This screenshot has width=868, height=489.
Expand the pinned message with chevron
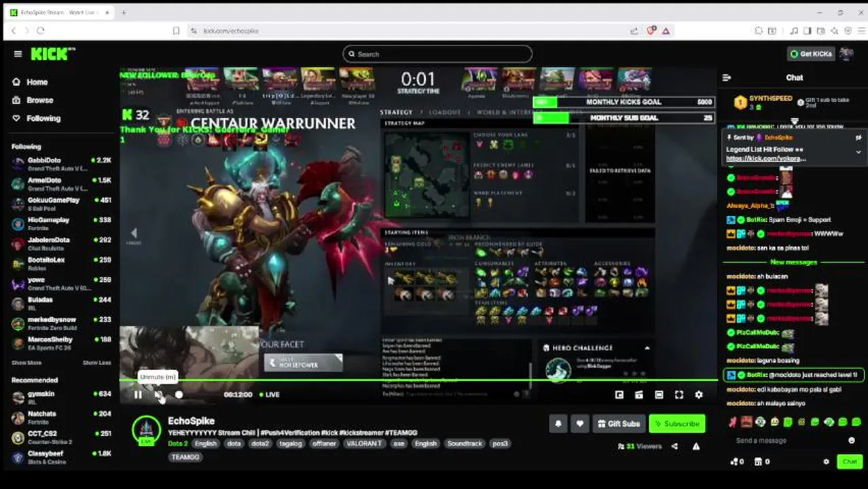click(x=858, y=152)
